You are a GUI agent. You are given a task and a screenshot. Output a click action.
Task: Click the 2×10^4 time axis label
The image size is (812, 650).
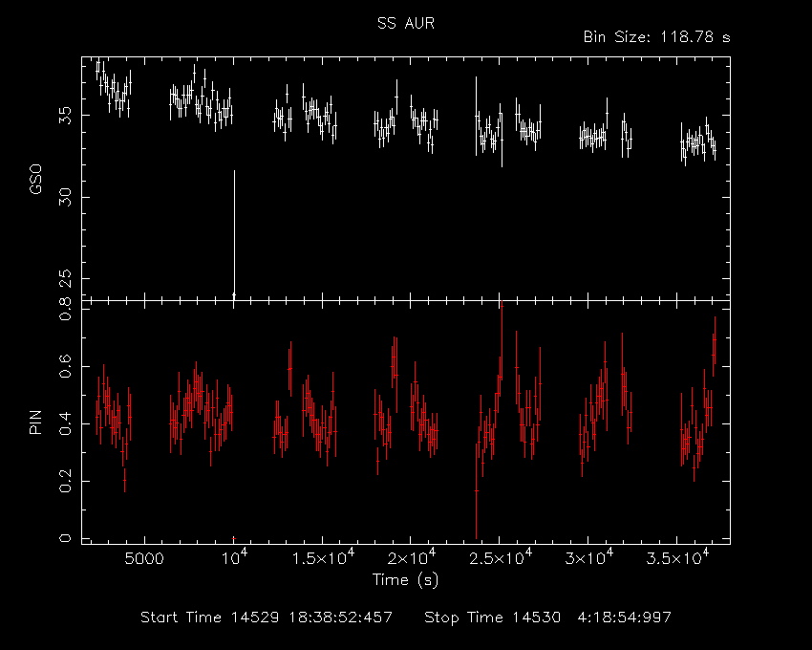[411, 557]
